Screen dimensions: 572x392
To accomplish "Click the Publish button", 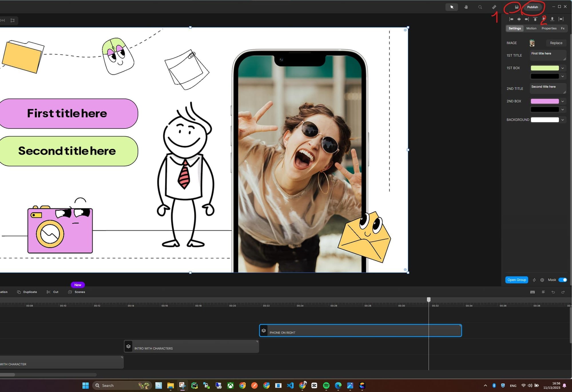I will (x=532, y=7).
